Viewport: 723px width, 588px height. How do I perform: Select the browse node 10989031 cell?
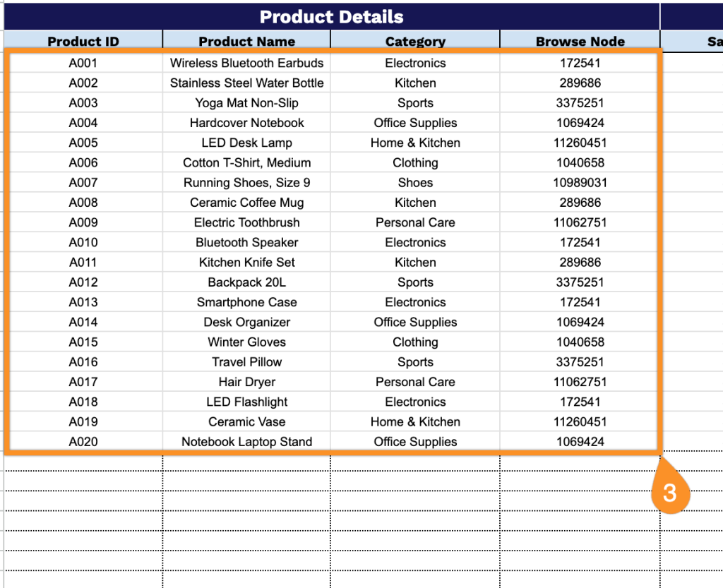580,183
